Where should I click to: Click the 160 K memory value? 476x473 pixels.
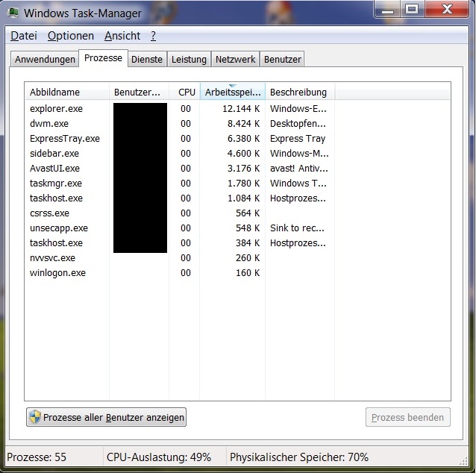click(x=248, y=272)
